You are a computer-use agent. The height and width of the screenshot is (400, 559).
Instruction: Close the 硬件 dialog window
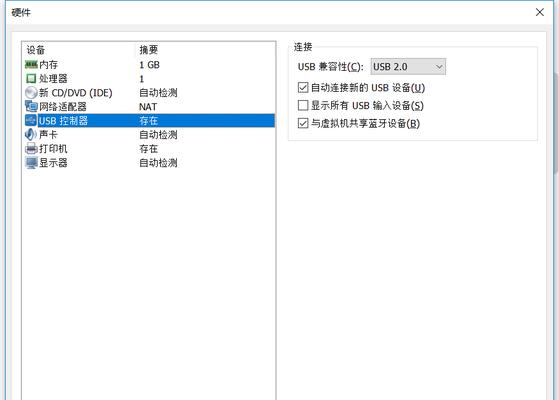(x=540, y=12)
